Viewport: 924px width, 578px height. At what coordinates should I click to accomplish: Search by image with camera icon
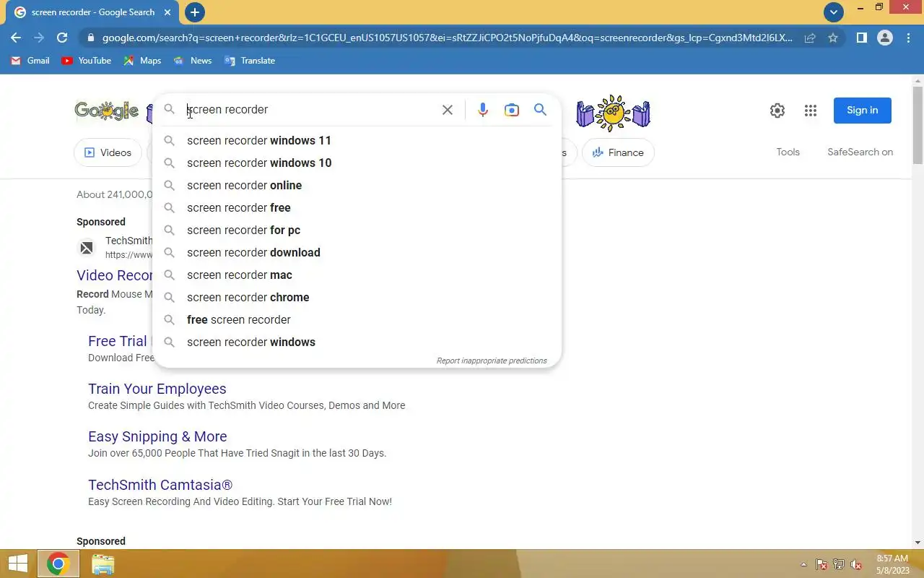click(x=512, y=110)
